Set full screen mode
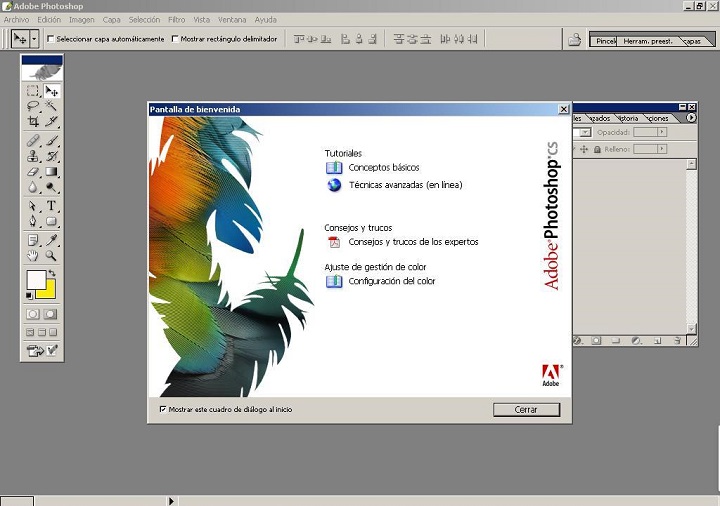The height and width of the screenshot is (506, 720). click(53, 332)
